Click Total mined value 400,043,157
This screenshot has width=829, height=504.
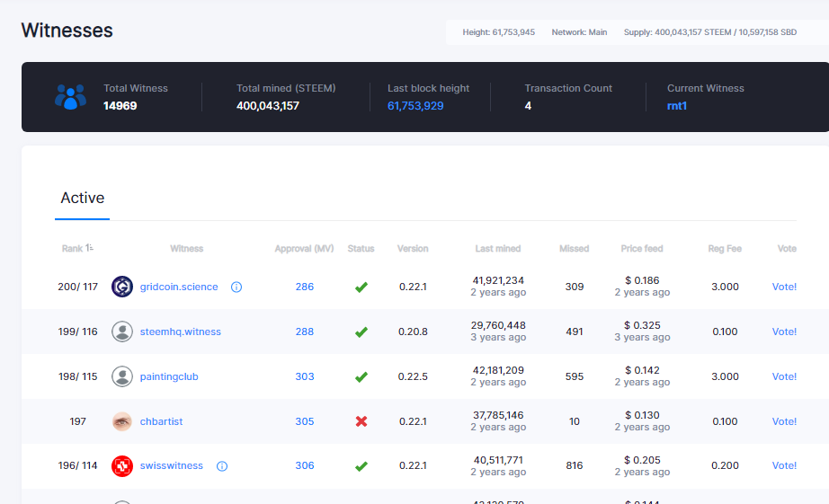coord(268,106)
